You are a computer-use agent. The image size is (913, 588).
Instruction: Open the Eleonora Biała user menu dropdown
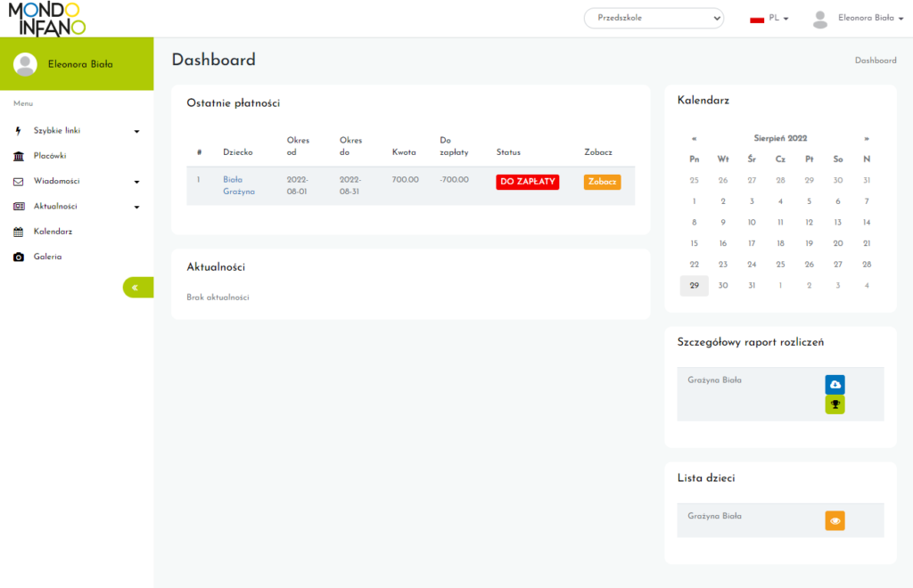click(870, 18)
